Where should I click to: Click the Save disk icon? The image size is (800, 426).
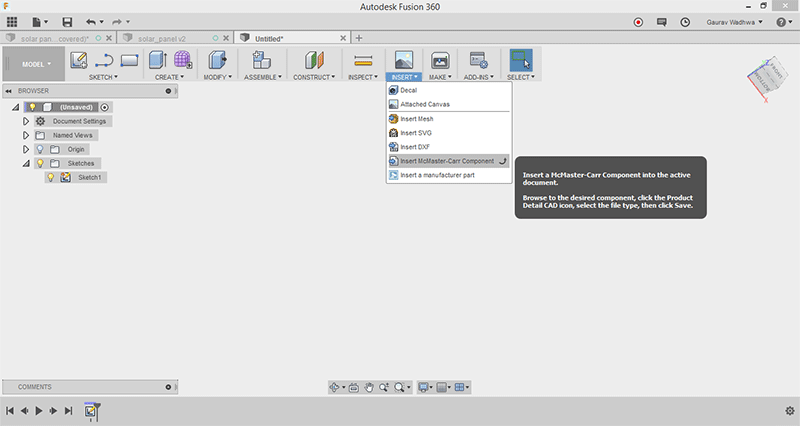click(x=67, y=22)
